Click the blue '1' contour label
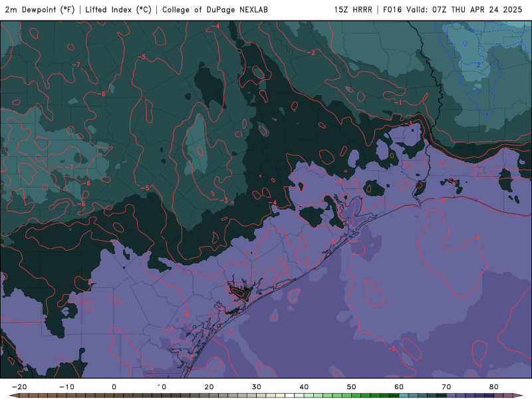Viewport: 532px width, 399px height. click(487, 116)
